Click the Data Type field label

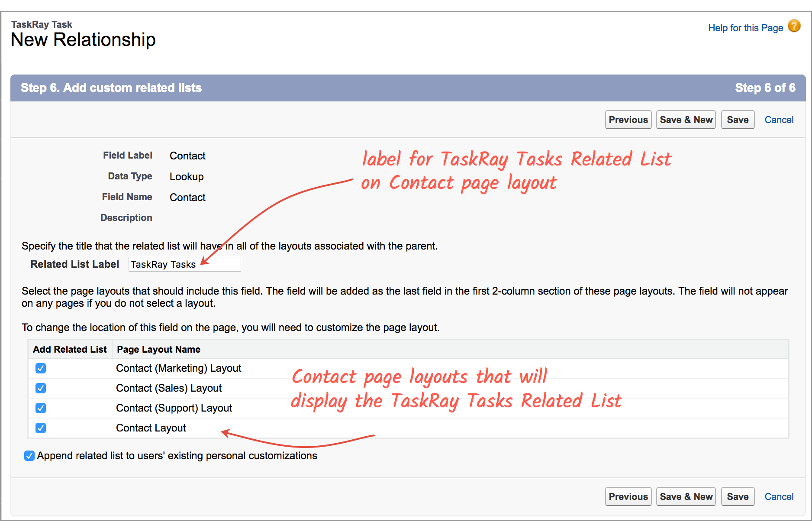pos(130,176)
